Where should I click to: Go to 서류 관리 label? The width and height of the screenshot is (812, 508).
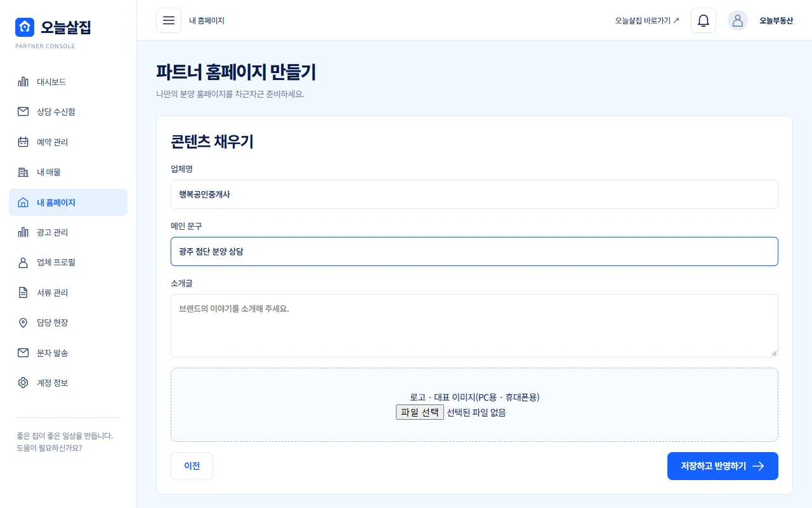pyautogui.click(x=53, y=293)
